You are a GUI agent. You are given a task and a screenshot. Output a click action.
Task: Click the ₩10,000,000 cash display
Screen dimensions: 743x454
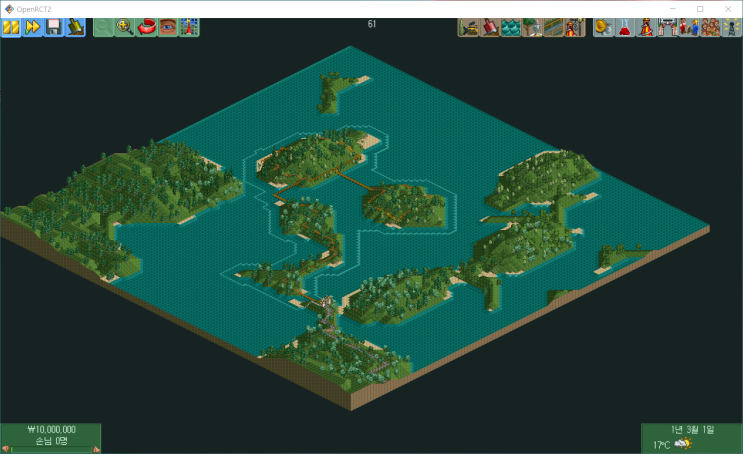click(52, 429)
